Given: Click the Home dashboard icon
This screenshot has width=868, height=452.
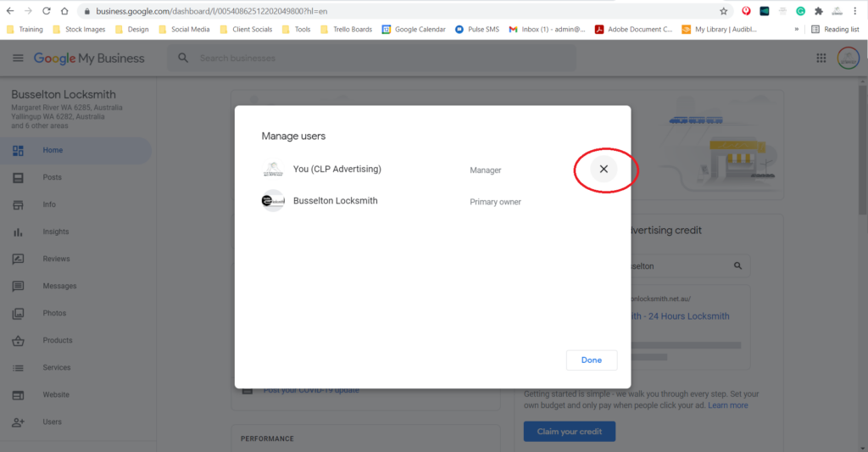Looking at the screenshot, I should (18, 150).
